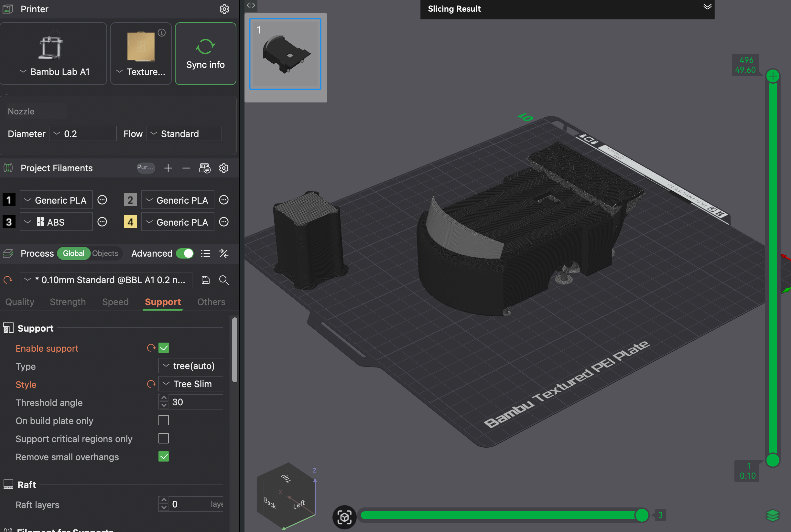Screen dimensions: 791x532
Task: Open the nozzle Diameter dropdown
Action: pyautogui.click(x=83, y=134)
